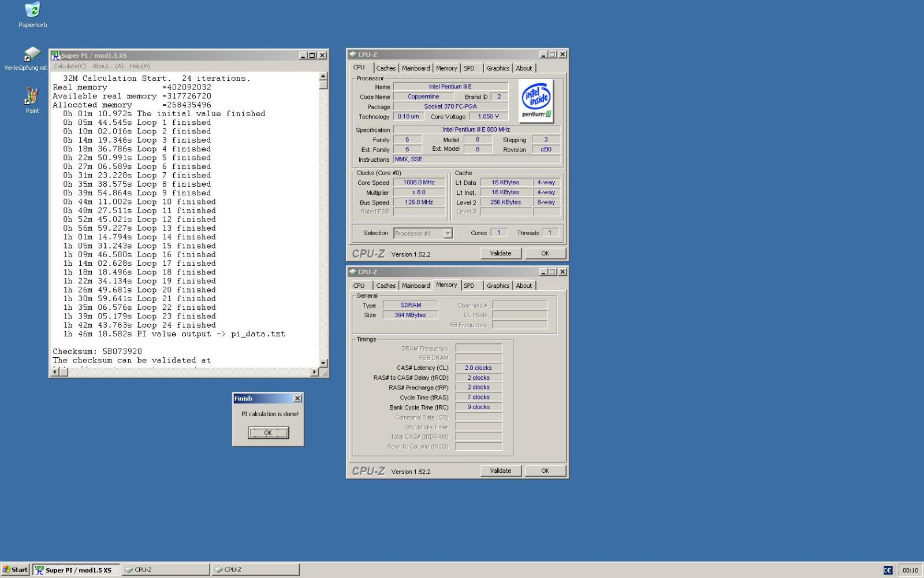Click the Super PI horizontal scrollbar right arrow

click(x=314, y=372)
